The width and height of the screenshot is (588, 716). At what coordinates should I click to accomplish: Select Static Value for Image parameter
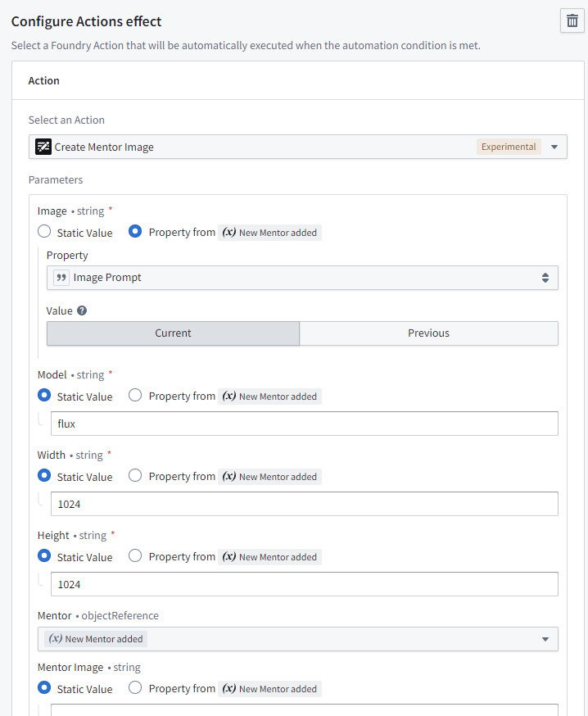pos(45,232)
